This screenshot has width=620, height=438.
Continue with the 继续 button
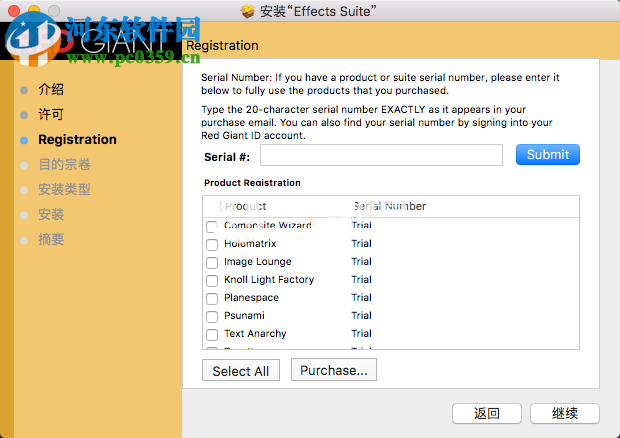click(565, 413)
